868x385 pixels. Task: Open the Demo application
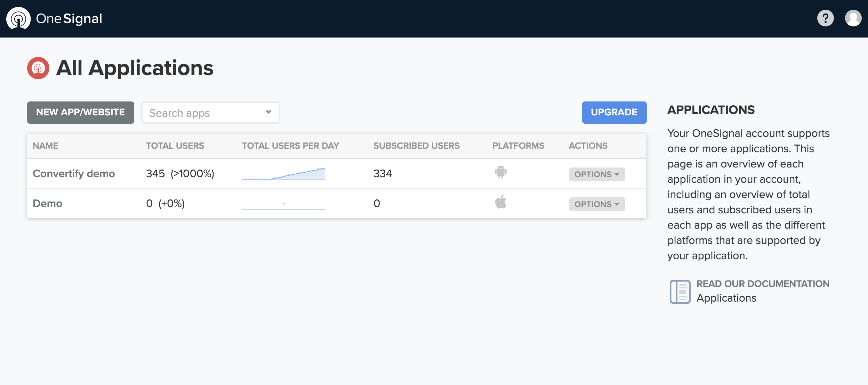click(x=48, y=204)
